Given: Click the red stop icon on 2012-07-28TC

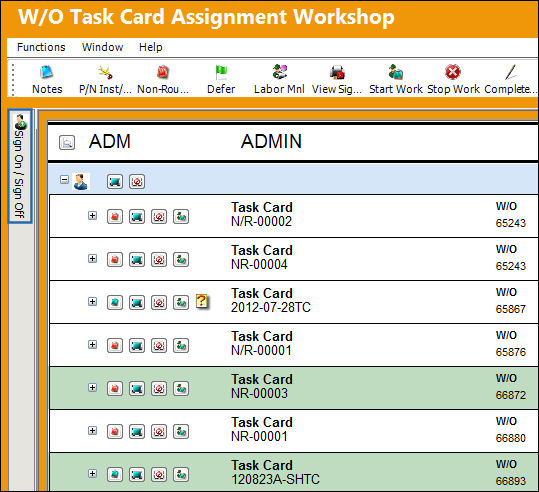Looking at the screenshot, I should click(159, 303).
